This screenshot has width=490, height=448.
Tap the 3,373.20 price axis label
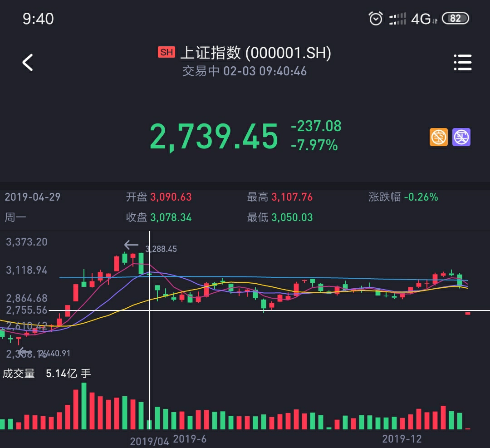(27, 241)
